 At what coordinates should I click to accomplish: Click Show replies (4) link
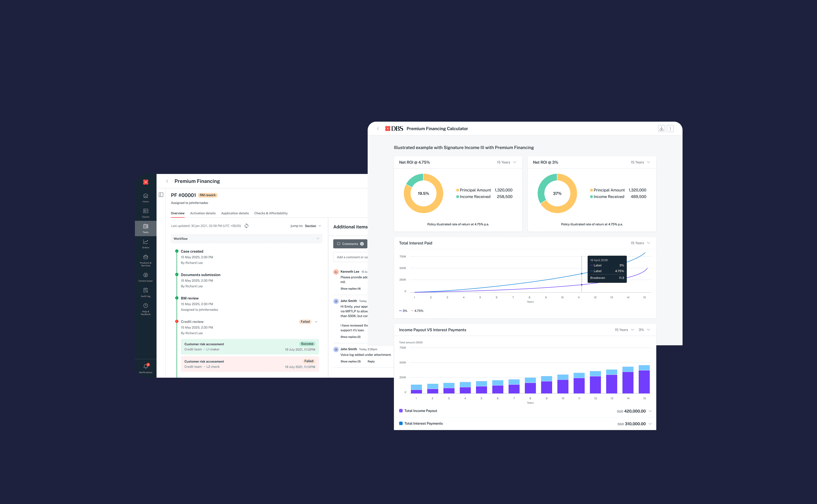pos(350,289)
